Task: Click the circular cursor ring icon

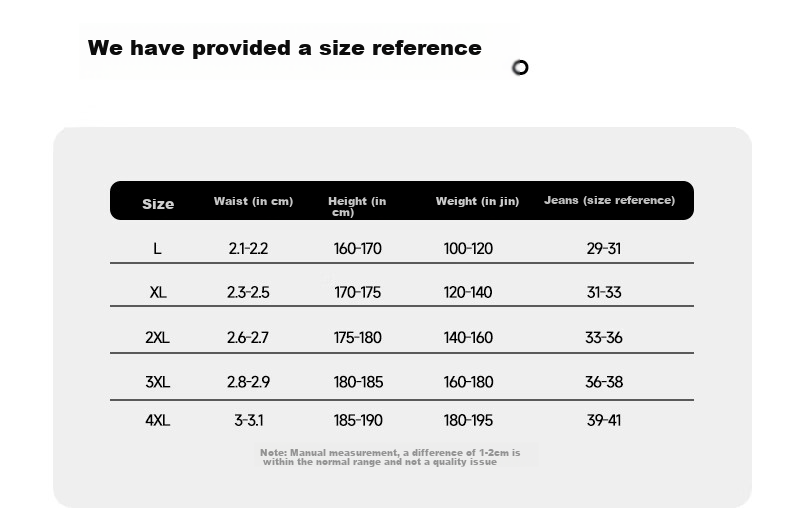Action: [520, 68]
